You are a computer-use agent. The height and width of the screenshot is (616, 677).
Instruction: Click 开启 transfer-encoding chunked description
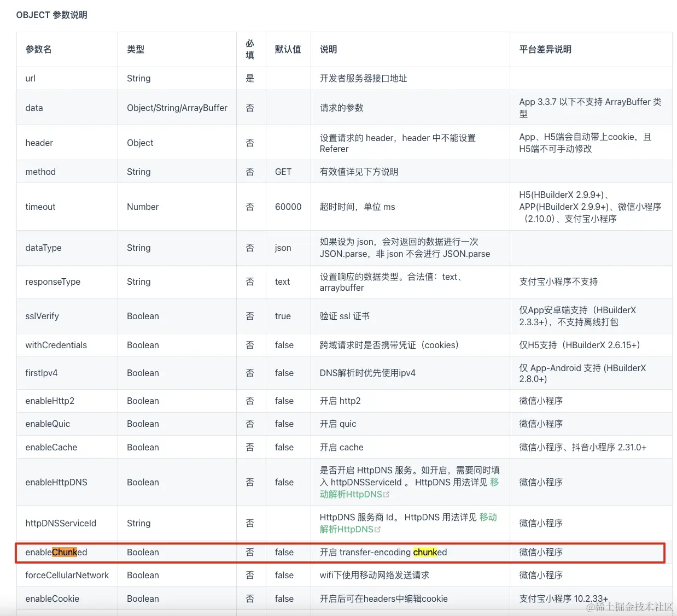383,552
